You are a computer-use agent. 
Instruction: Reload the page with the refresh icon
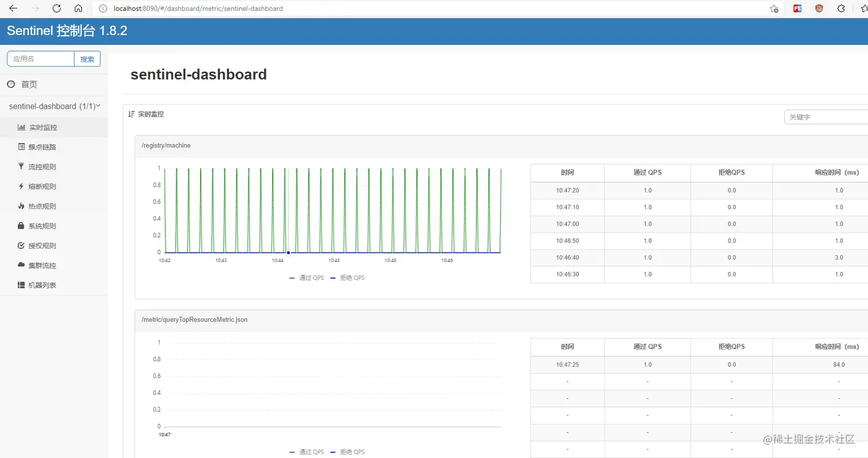click(56, 9)
